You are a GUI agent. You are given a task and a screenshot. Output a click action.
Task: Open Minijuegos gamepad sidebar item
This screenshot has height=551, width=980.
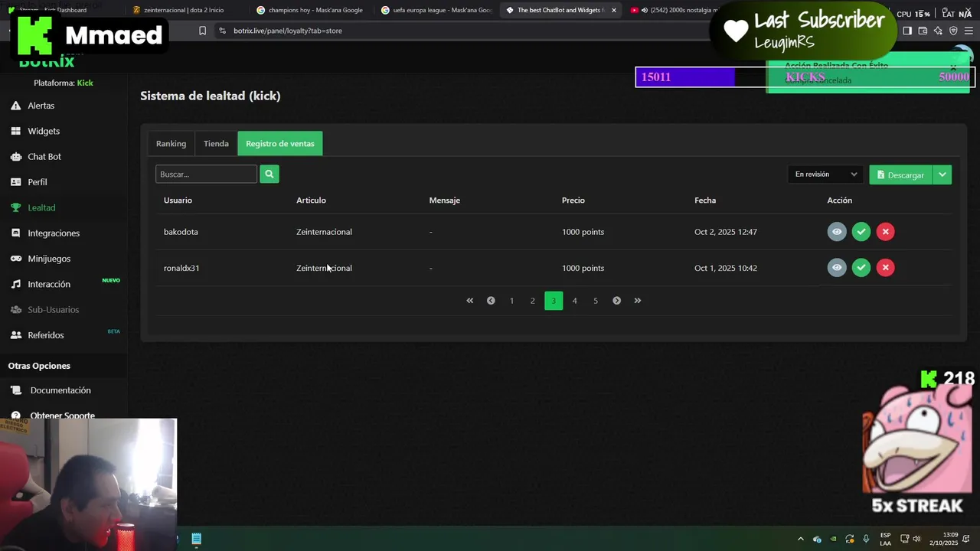49,259
